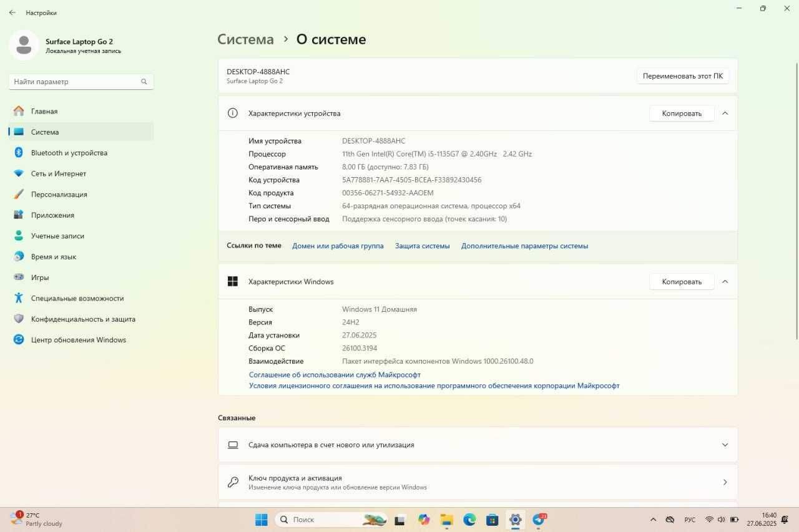Open the Wi-Fi network tray icon
The width and height of the screenshot is (799, 532).
[709, 520]
